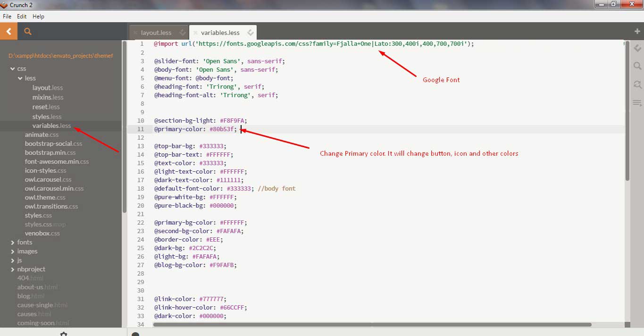This screenshot has height=336, width=644.
Task: Click the editor horizontal scrollbar
Action: pyautogui.click(x=372, y=325)
